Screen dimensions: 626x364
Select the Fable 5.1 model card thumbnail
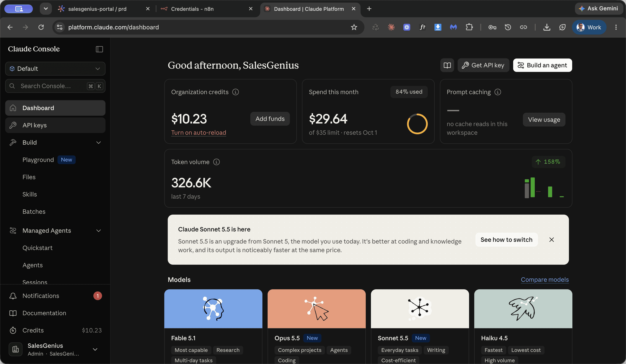tap(213, 309)
